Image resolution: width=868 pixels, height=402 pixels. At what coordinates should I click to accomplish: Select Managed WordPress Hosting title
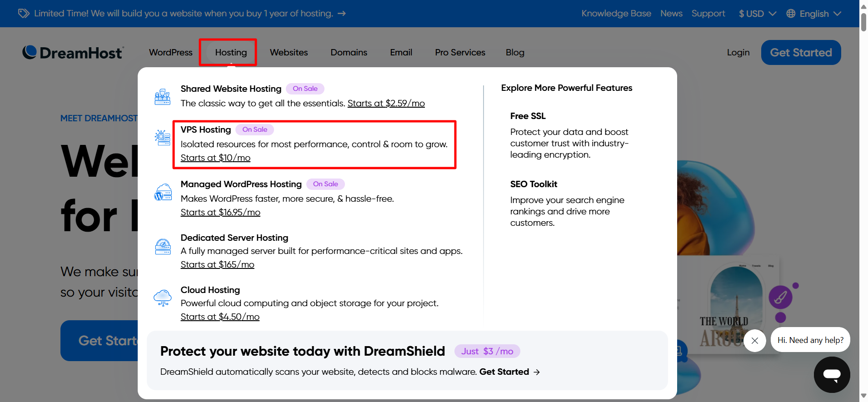[x=241, y=184]
